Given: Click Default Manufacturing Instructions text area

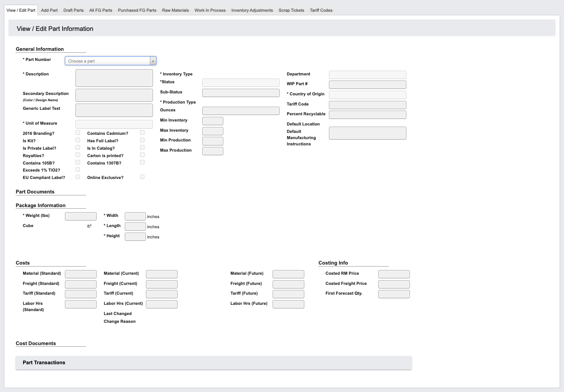Looking at the screenshot, I should click(x=368, y=133).
